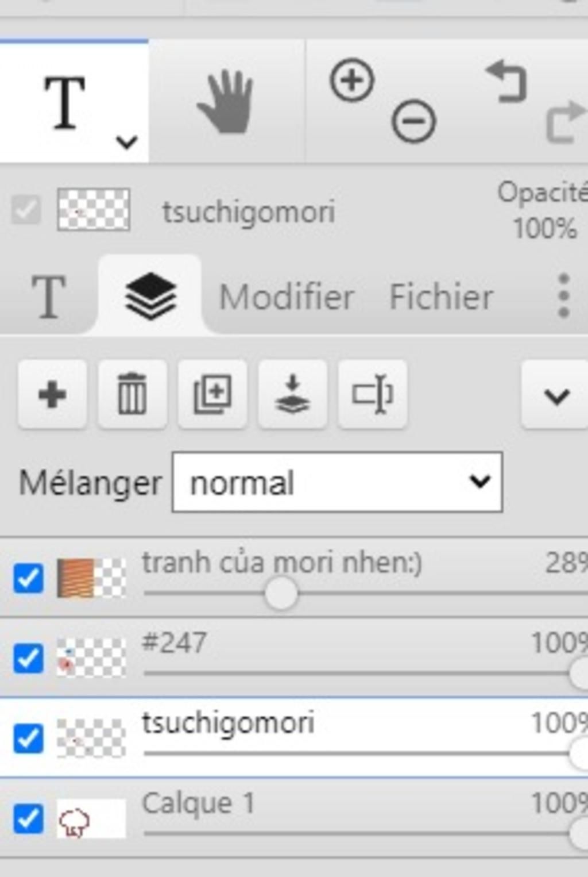
Task: Delete the selected layer
Action: (x=132, y=395)
